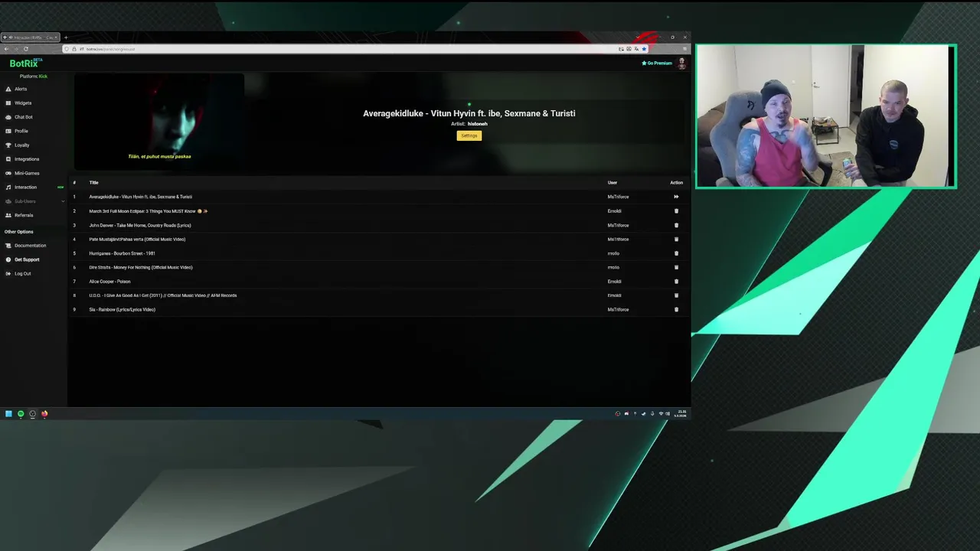Screen dimensions: 980x551
Task: Open Firefox from the taskbar
Action: click(44, 414)
